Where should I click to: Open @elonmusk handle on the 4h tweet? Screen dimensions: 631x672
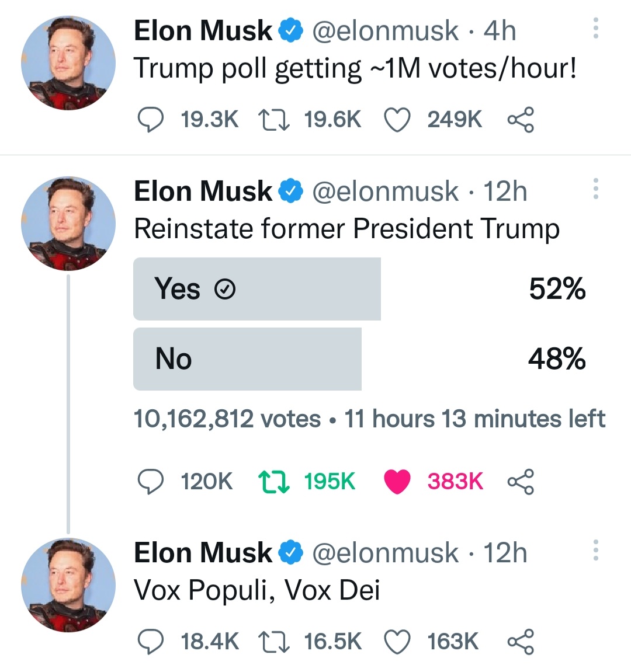point(385,31)
